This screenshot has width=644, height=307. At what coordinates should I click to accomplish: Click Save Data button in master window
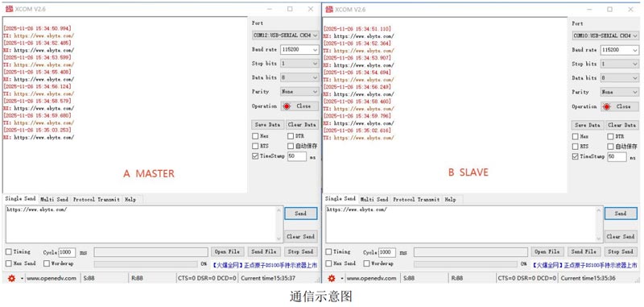(x=267, y=125)
